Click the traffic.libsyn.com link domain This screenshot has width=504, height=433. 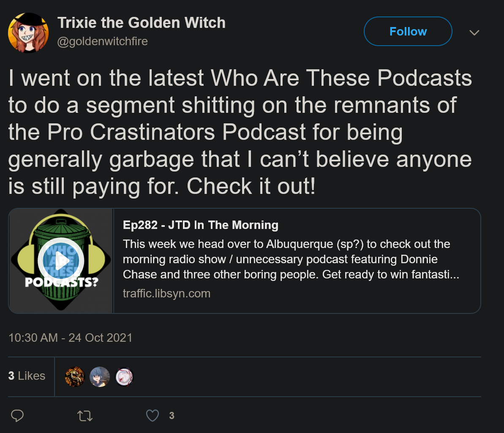tap(166, 294)
